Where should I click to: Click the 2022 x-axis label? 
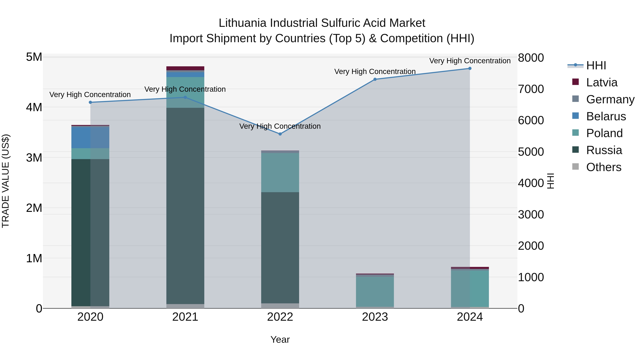(280, 317)
